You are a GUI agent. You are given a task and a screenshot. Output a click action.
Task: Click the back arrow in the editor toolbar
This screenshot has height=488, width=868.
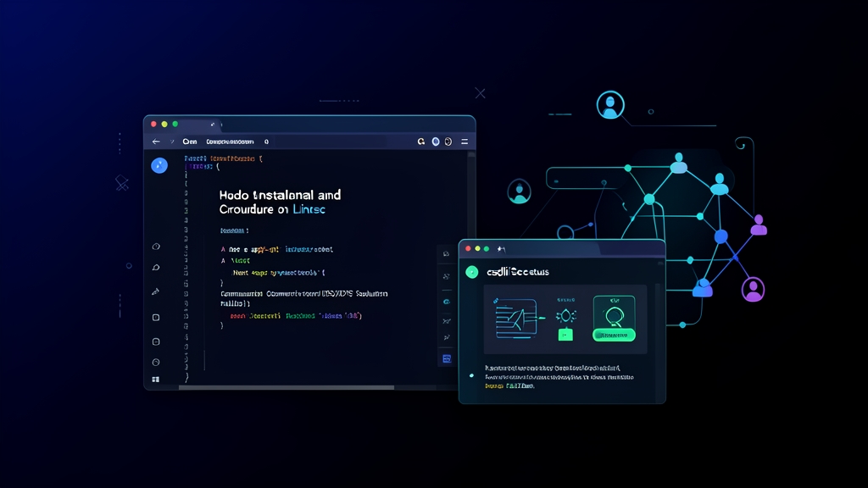tap(156, 141)
